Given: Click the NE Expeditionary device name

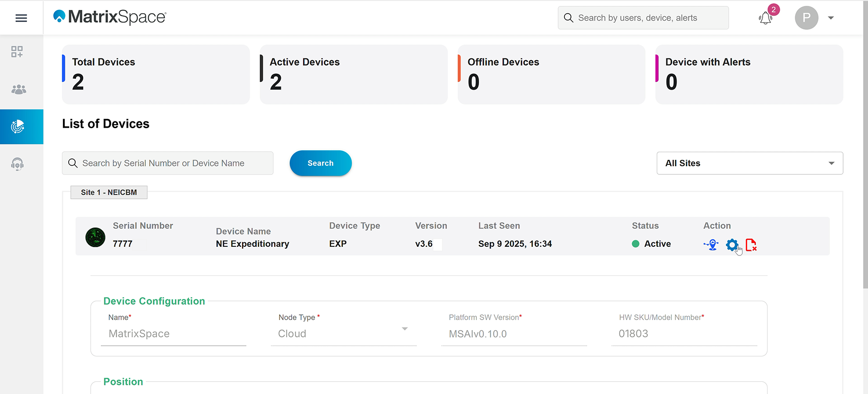Looking at the screenshot, I should pyautogui.click(x=252, y=244).
